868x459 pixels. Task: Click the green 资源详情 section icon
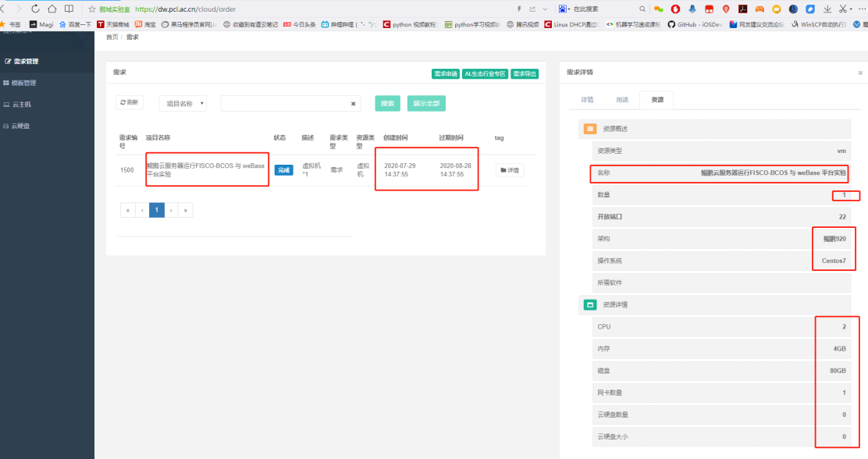pyautogui.click(x=590, y=304)
